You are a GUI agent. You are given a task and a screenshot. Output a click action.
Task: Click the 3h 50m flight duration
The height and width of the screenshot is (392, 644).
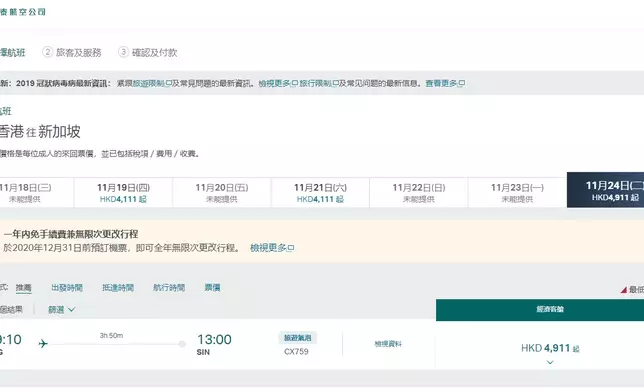coord(111,336)
